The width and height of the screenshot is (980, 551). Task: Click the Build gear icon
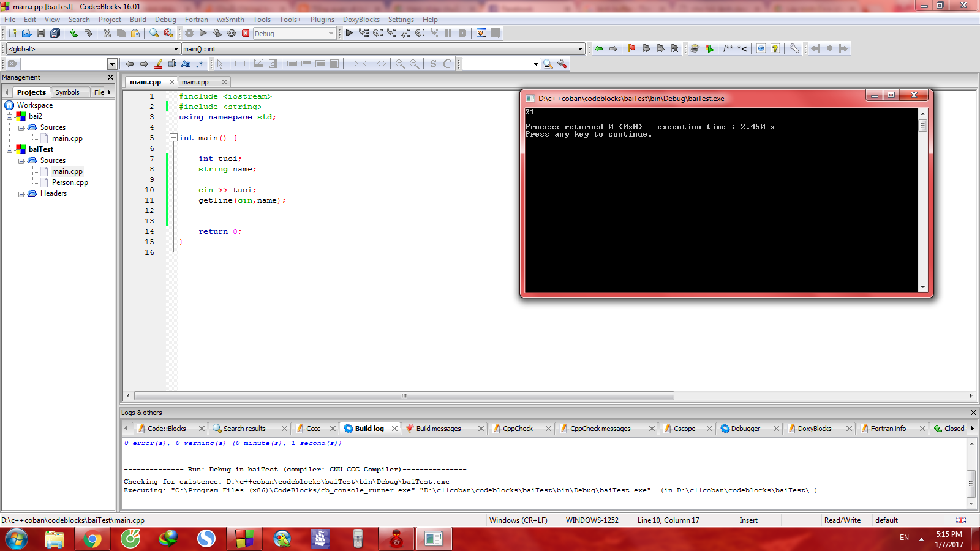189,33
